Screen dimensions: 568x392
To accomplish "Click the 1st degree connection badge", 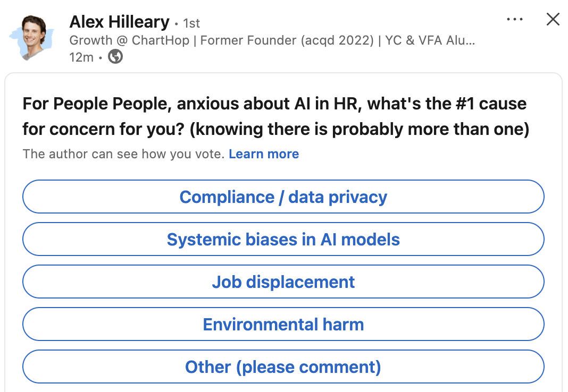I will click(191, 24).
